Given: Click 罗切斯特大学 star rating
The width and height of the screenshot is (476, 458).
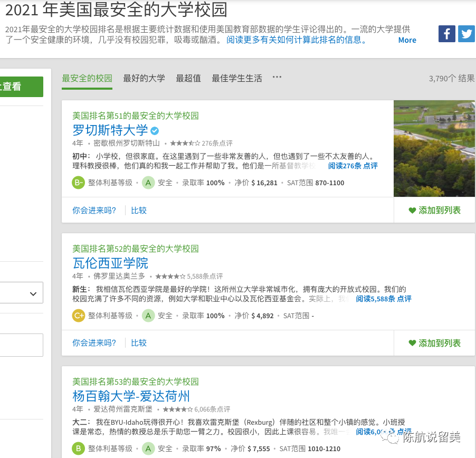Looking at the screenshot, I should (185, 144).
